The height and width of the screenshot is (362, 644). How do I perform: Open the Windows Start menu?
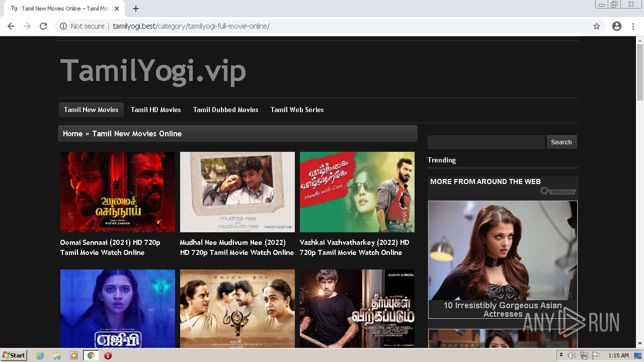point(14,355)
